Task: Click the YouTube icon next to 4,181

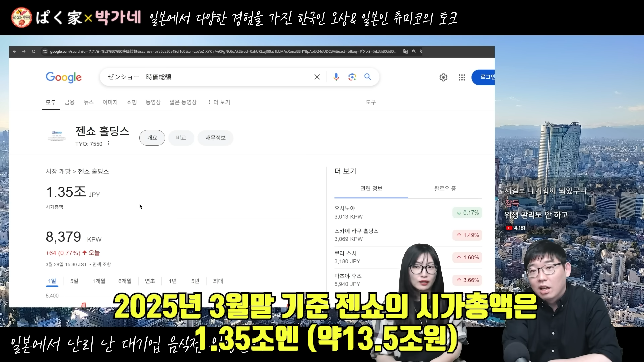Action: pyautogui.click(x=509, y=228)
